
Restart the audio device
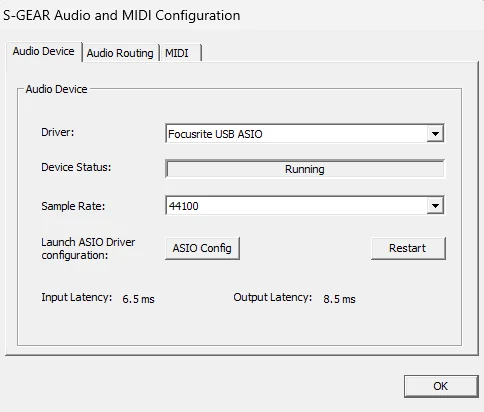408,248
